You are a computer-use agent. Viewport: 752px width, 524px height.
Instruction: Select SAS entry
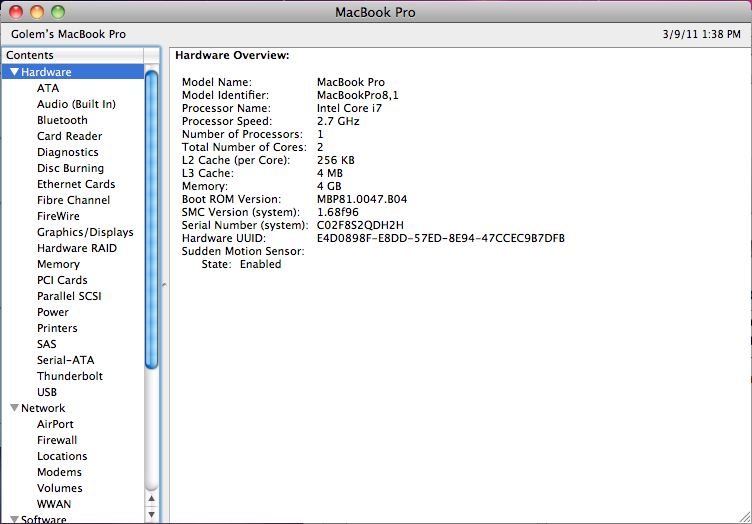[47, 344]
